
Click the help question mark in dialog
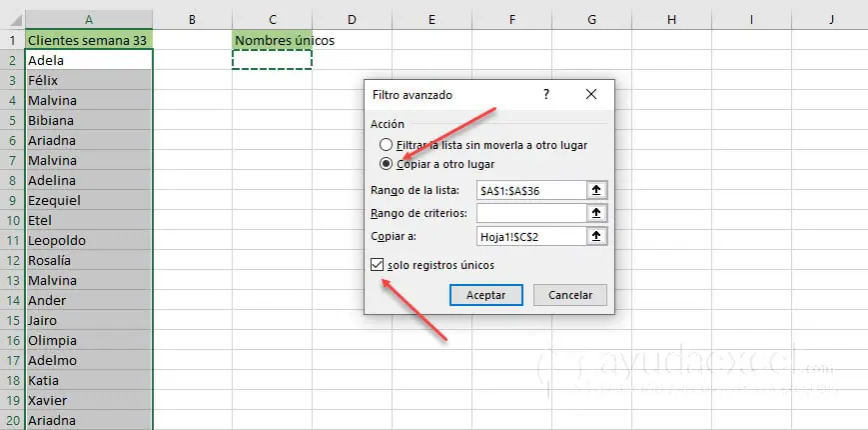[546, 94]
